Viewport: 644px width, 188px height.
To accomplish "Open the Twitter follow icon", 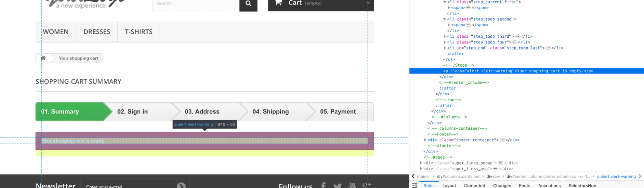I will [x=338, y=185].
